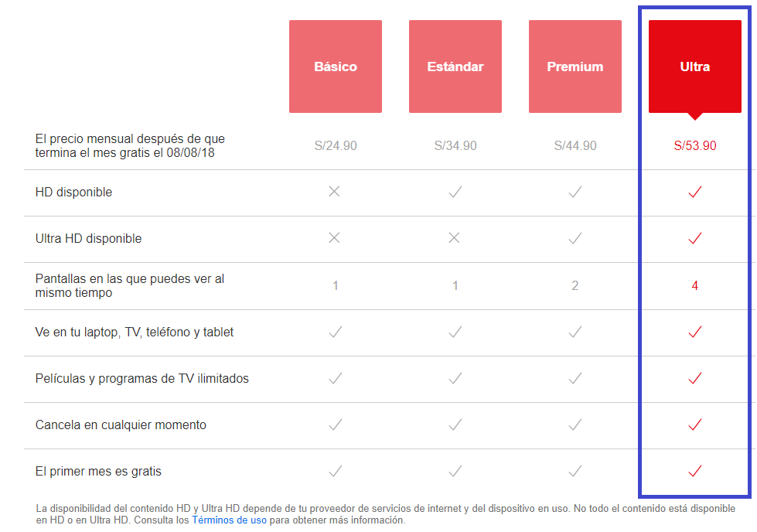Screen dimensions: 757x532
Task: Click the Estándar Ultra HD X mark
Action: [454, 238]
